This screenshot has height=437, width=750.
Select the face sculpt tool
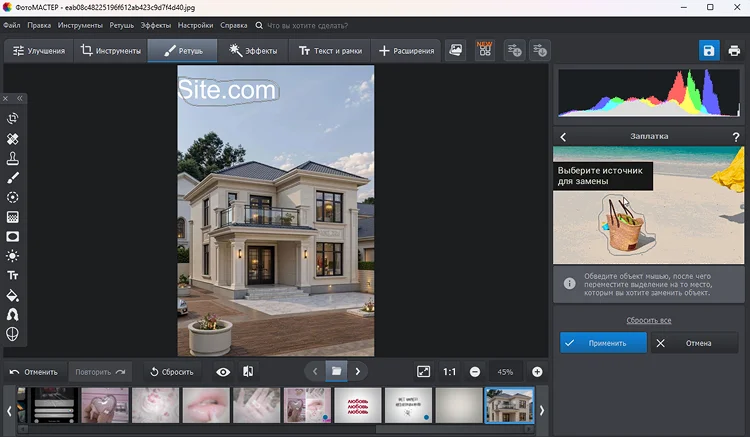(x=12, y=334)
